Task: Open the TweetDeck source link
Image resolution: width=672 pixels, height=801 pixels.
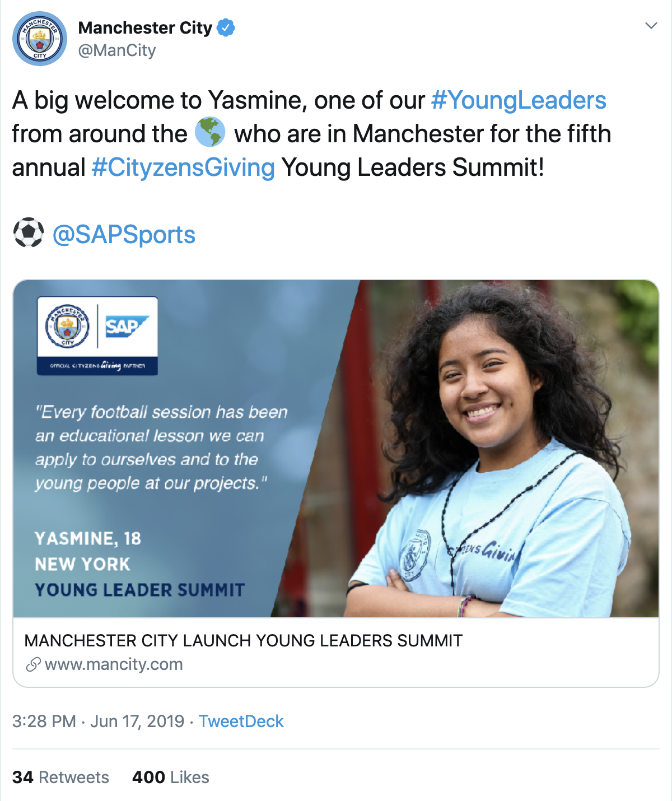Action: (x=241, y=721)
